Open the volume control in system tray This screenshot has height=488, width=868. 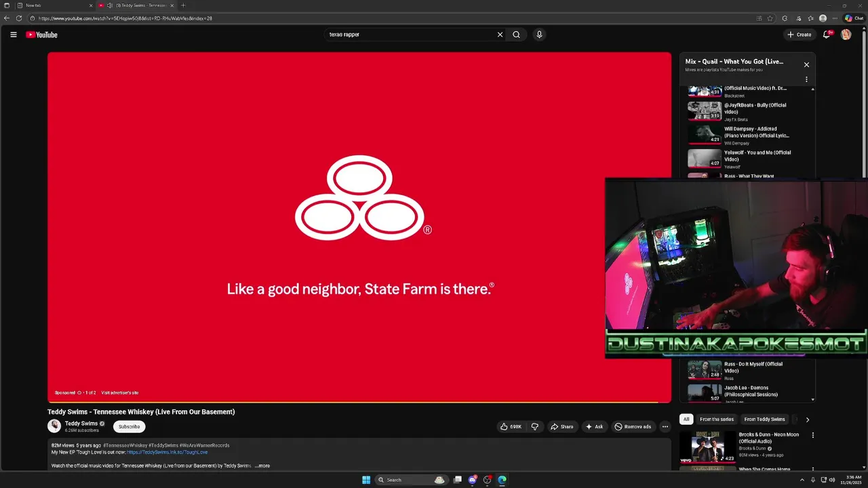click(x=832, y=480)
